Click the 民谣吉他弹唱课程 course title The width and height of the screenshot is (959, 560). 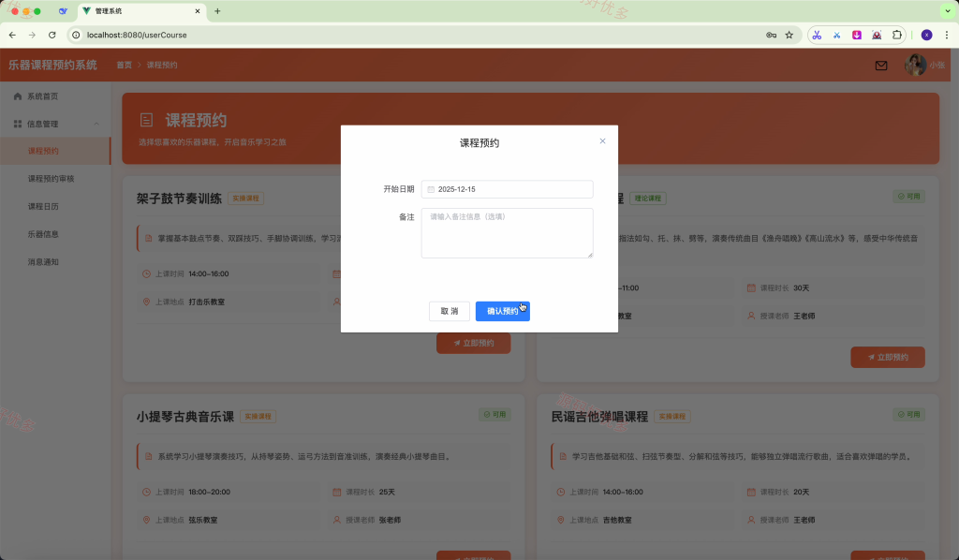click(x=600, y=417)
